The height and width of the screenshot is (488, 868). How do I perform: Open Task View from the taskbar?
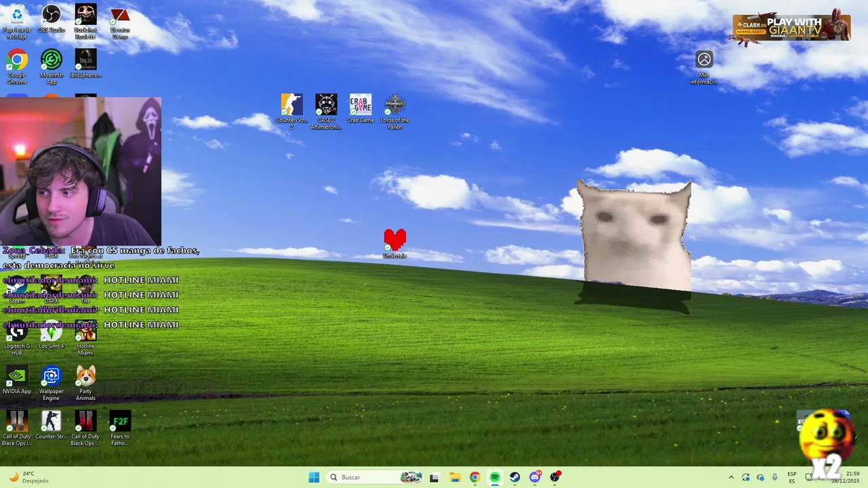tap(434, 477)
